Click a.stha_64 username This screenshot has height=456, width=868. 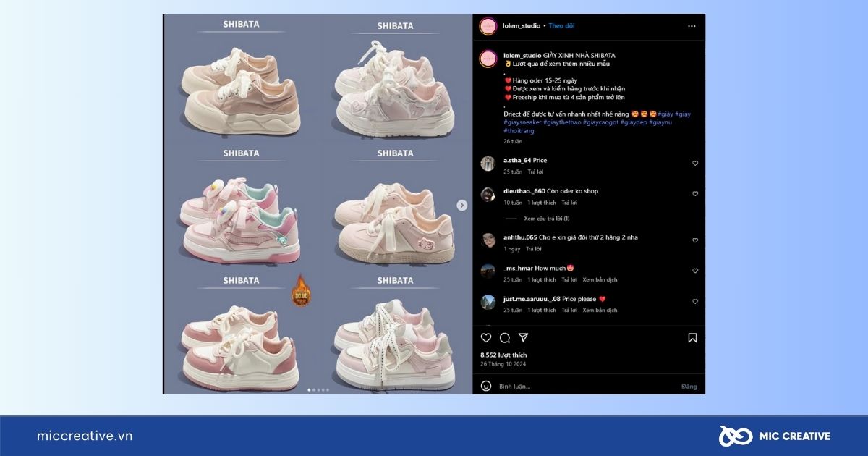(517, 160)
